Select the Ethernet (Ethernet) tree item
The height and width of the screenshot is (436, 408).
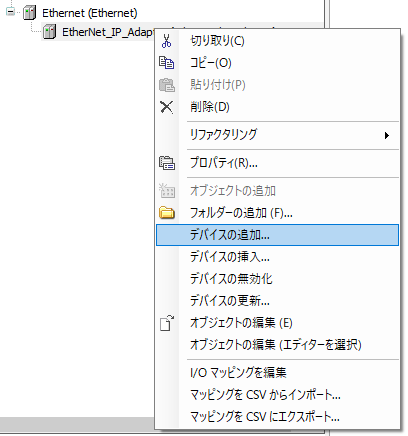click(90, 13)
